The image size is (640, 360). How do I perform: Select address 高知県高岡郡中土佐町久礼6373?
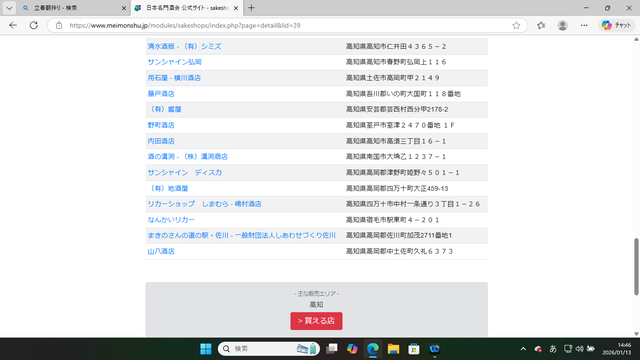coord(399,251)
